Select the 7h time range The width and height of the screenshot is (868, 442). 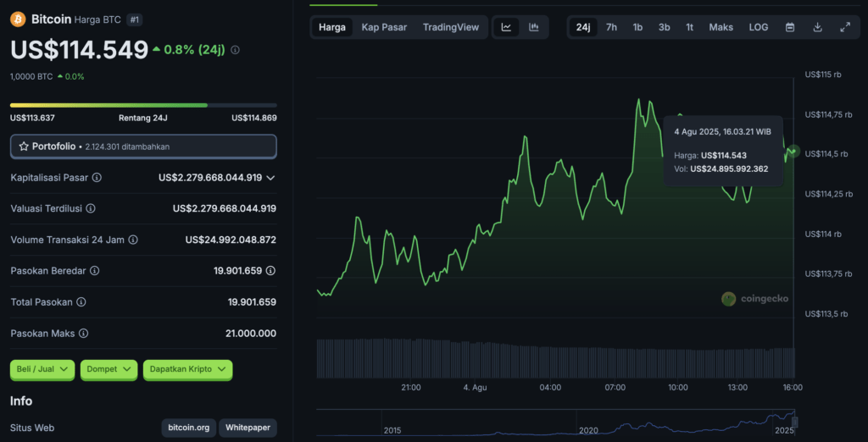tap(611, 27)
